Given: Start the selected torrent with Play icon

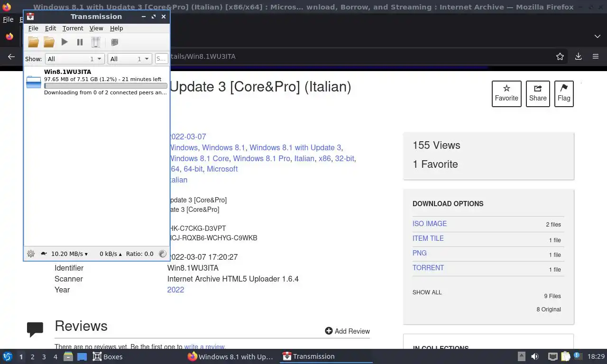Looking at the screenshot, I should (x=64, y=42).
